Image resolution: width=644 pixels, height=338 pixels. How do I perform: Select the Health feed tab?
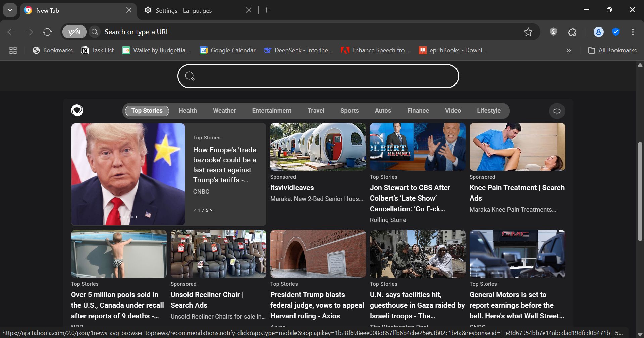188,111
